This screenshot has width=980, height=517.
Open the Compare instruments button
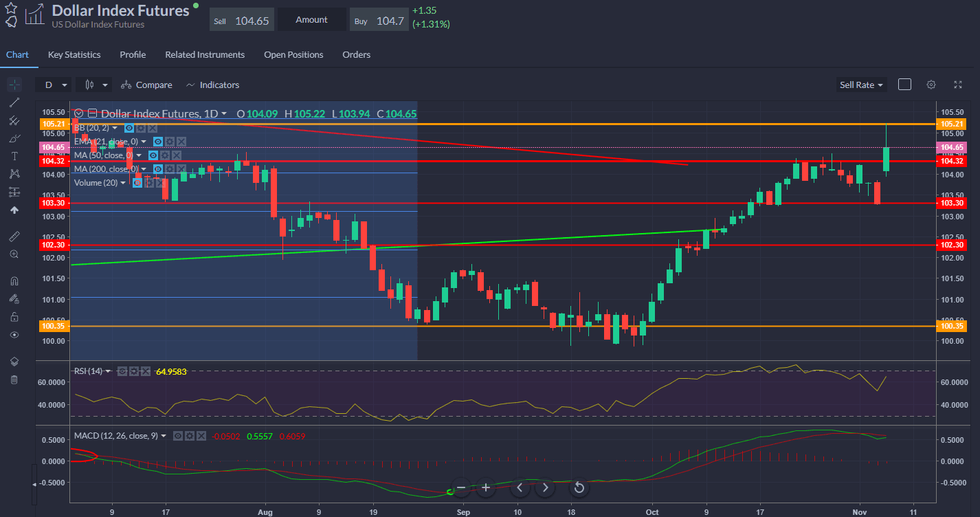pyautogui.click(x=146, y=85)
